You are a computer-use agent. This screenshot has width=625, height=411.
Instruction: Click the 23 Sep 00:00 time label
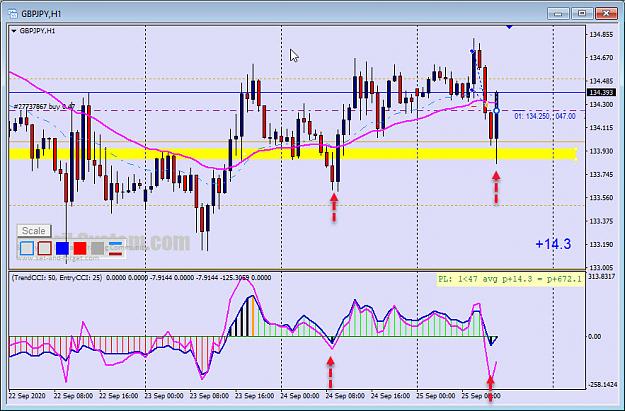pyautogui.click(x=164, y=396)
